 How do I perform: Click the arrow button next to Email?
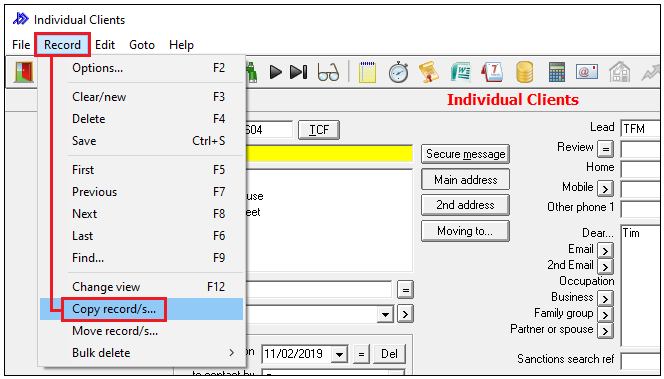[606, 251]
